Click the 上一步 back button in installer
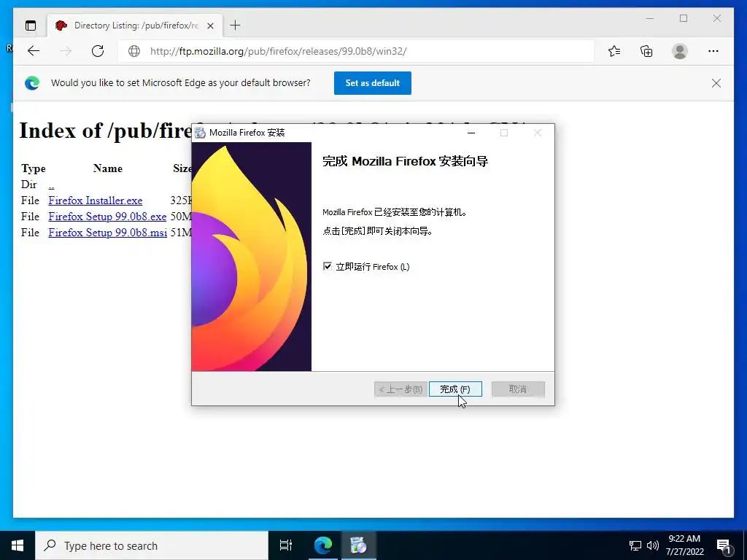 pyautogui.click(x=400, y=389)
